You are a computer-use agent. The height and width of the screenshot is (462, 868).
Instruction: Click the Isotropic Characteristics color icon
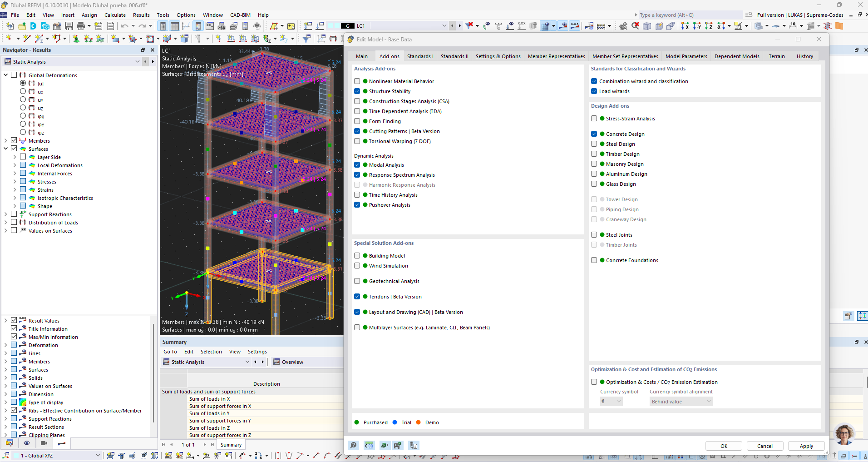[x=32, y=198]
